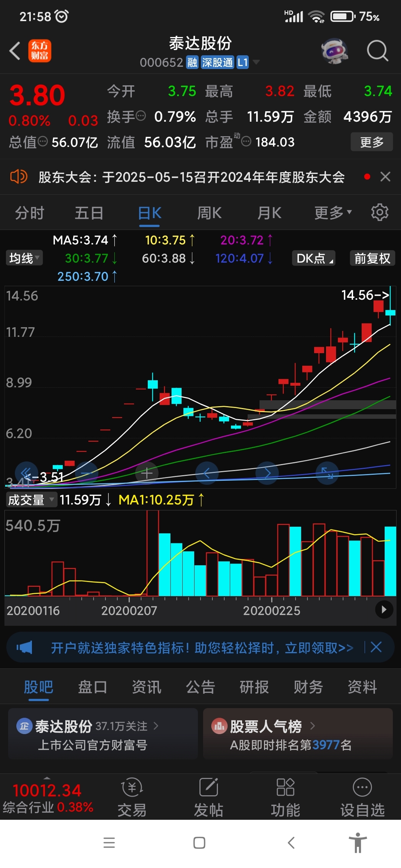Open the 均线 indicator dropdown
The image size is (401, 868).
[24, 258]
